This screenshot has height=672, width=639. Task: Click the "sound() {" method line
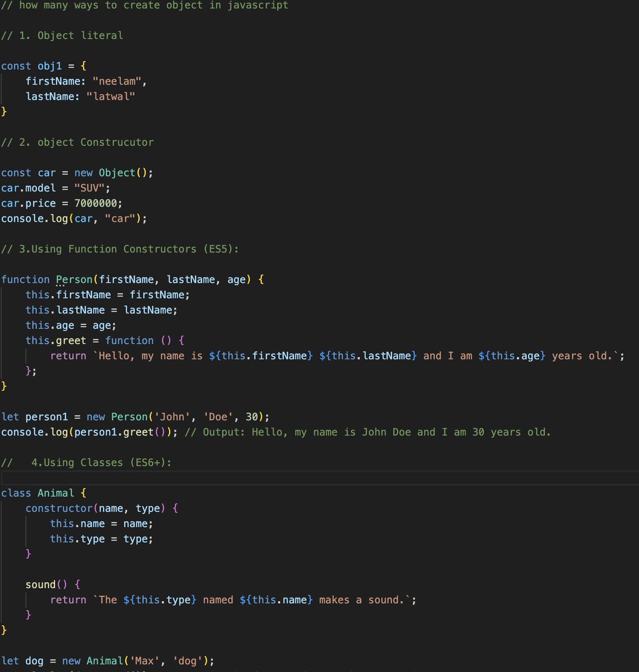(x=53, y=585)
